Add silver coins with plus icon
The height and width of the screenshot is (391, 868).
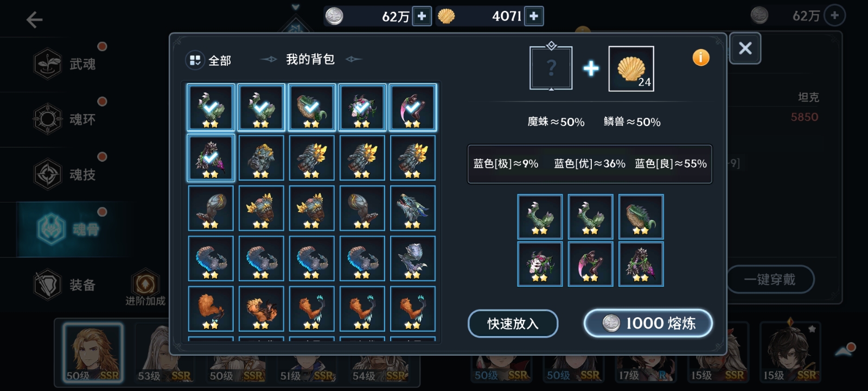point(422,16)
